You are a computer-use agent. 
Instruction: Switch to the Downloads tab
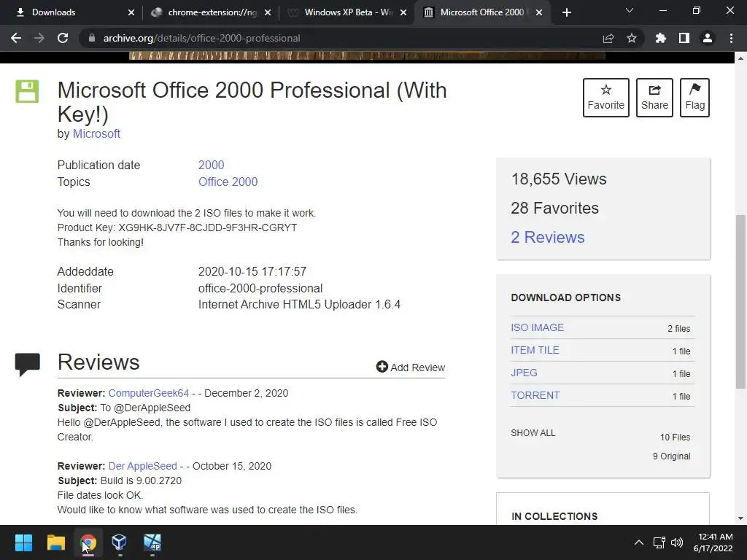[71, 12]
